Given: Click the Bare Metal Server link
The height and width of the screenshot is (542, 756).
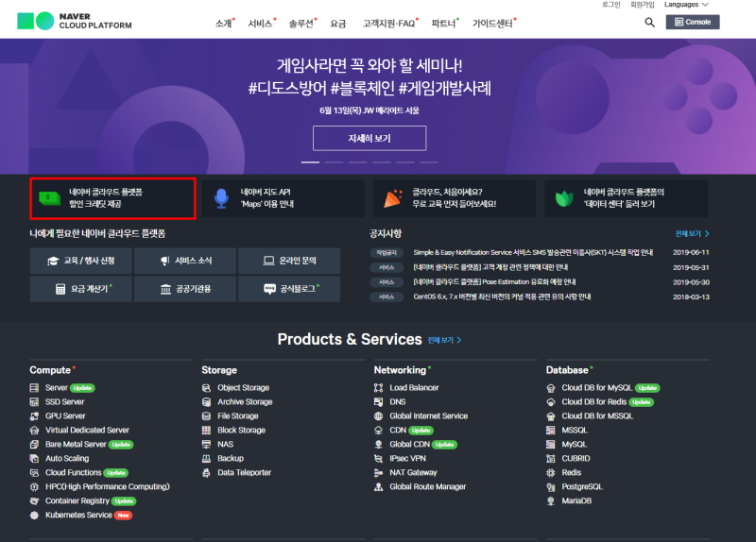Looking at the screenshot, I should click(76, 444).
